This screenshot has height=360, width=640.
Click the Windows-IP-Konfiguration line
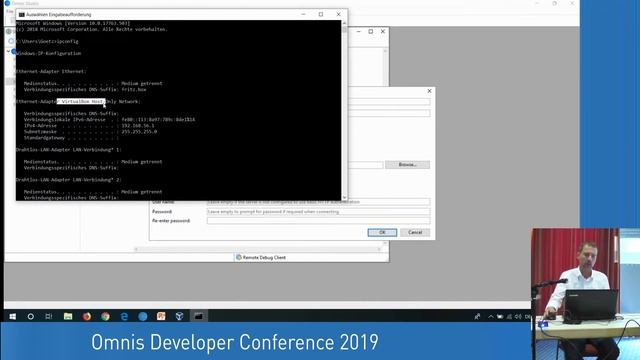49,53
